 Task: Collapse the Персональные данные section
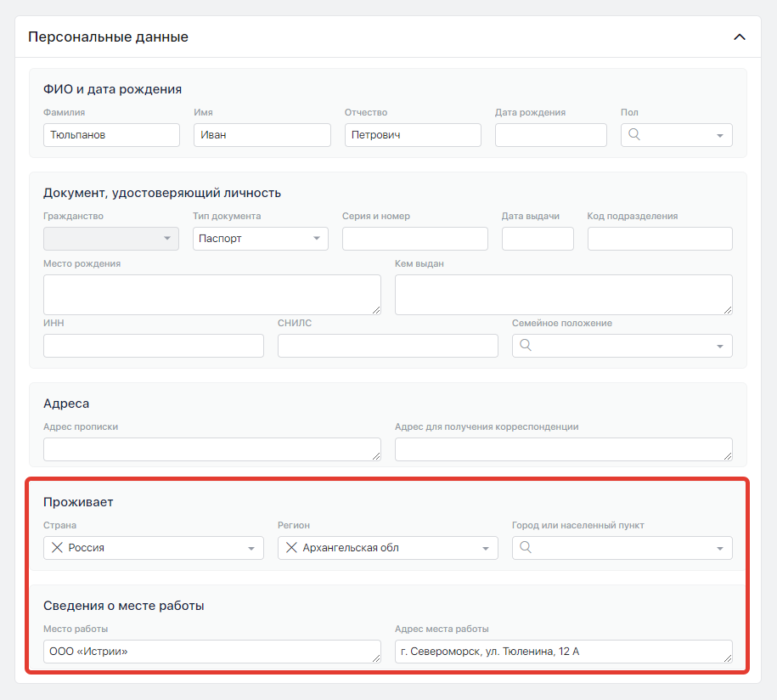739,37
